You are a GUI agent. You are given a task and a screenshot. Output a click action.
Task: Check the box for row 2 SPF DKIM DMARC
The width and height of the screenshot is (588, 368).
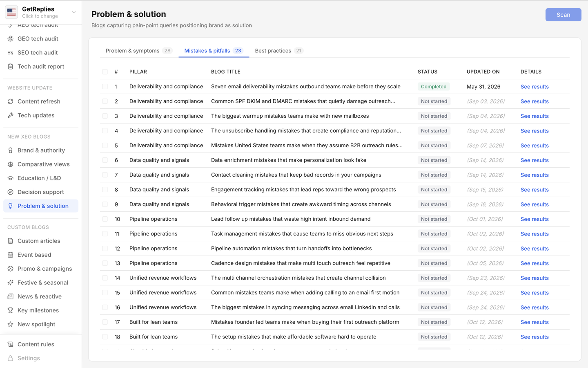pyautogui.click(x=105, y=101)
